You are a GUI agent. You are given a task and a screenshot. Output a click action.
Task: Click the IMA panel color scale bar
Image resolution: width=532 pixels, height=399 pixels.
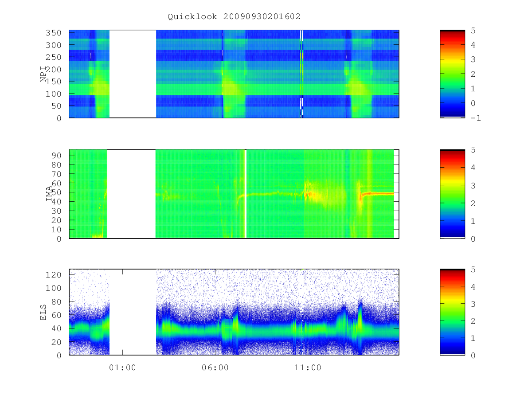[x=452, y=194]
